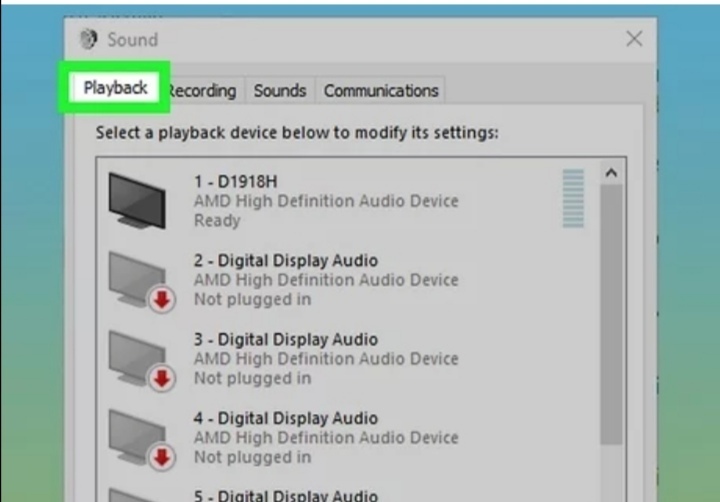Screen dimensions: 720x502
Task: Close the Sound dialog
Action: [634, 39]
